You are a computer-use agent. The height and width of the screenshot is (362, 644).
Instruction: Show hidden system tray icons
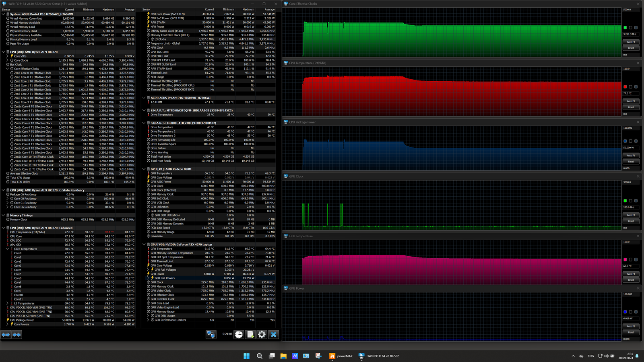573,356
